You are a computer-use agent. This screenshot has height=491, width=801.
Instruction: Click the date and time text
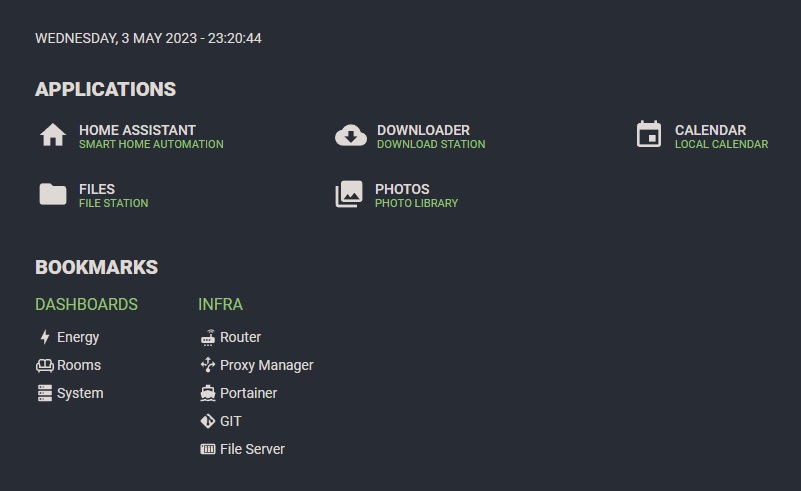tap(148, 38)
